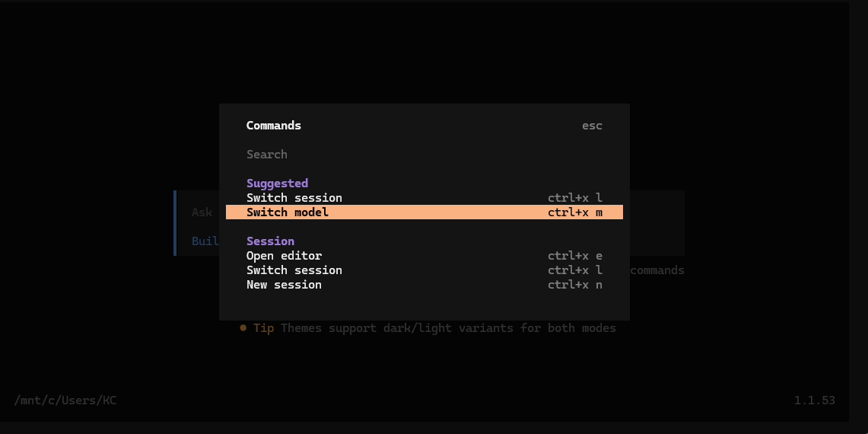The height and width of the screenshot is (434, 868).
Task: Start a New session command
Action: [x=284, y=285]
